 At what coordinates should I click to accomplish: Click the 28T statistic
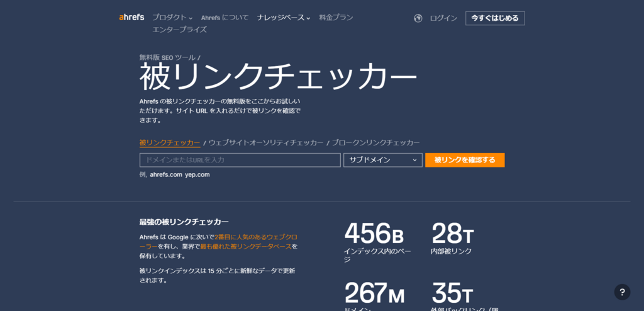pos(453,233)
